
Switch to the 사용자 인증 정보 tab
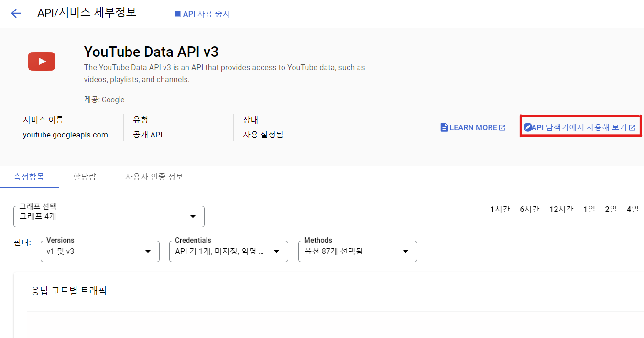click(154, 177)
